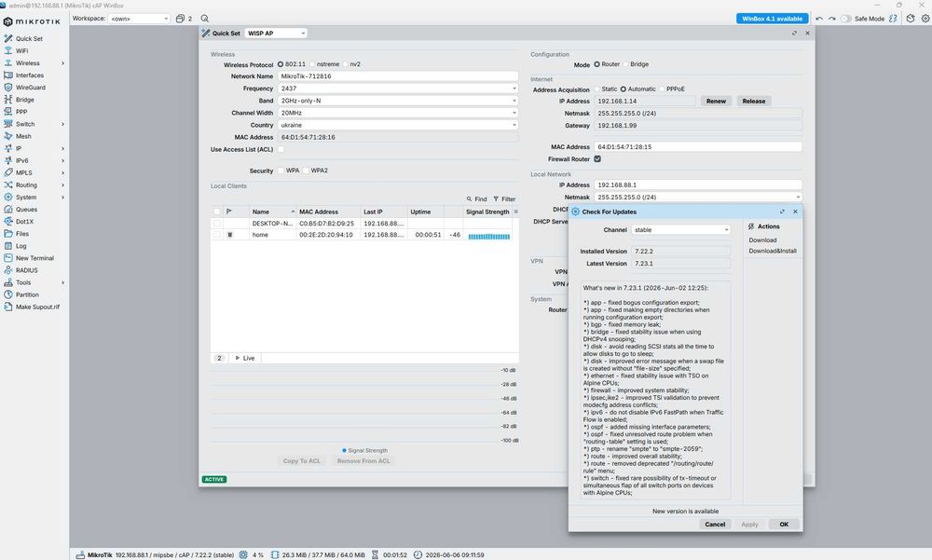The width and height of the screenshot is (932, 560).
Task: Open the Partition sidebar icon
Action: (x=7, y=294)
